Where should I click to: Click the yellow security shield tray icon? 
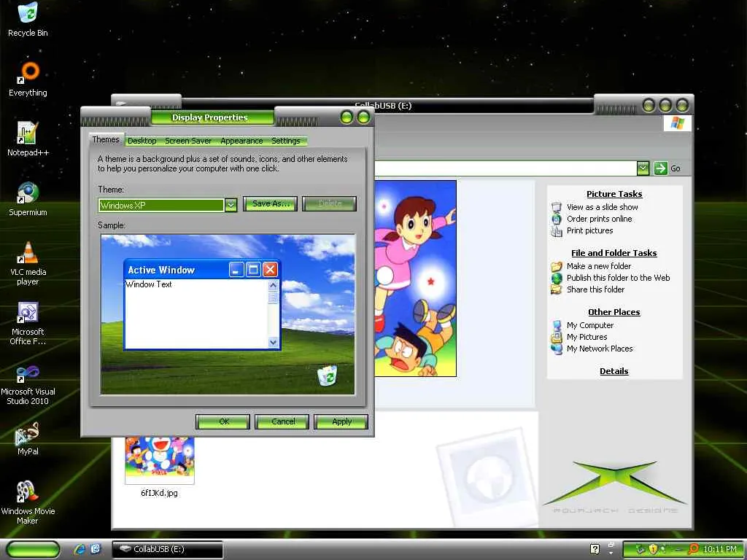pyautogui.click(x=653, y=549)
